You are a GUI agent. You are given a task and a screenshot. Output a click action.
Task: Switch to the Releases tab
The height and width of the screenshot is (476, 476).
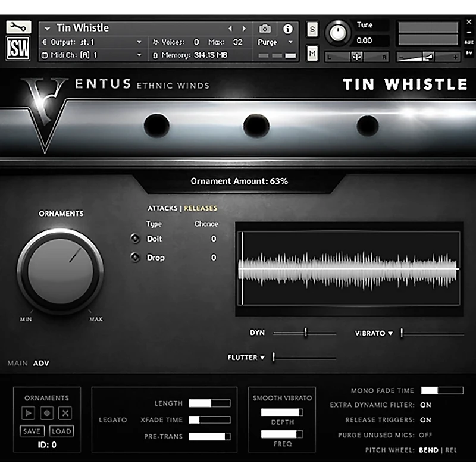(201, 208)
